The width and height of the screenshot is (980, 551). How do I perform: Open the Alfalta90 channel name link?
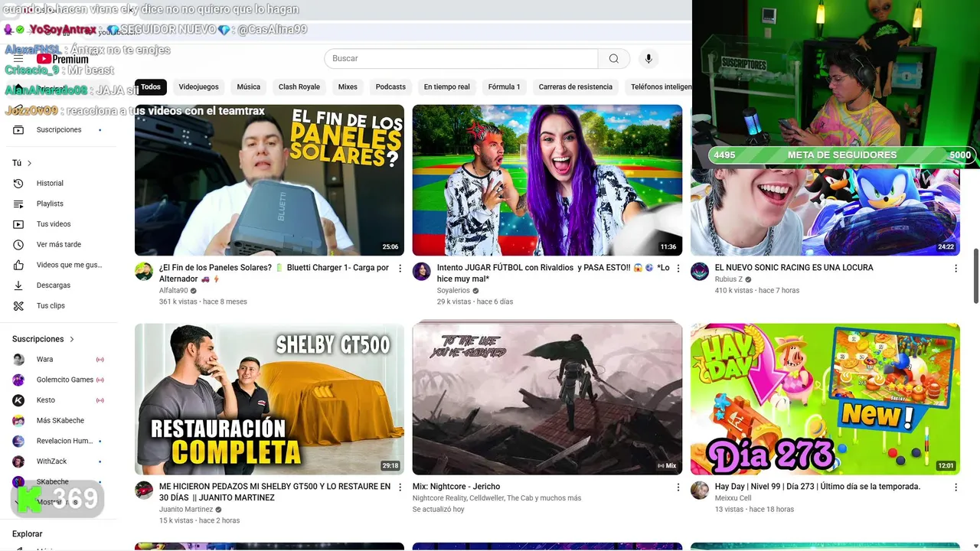pyautogui.click(x=173, y=291)
